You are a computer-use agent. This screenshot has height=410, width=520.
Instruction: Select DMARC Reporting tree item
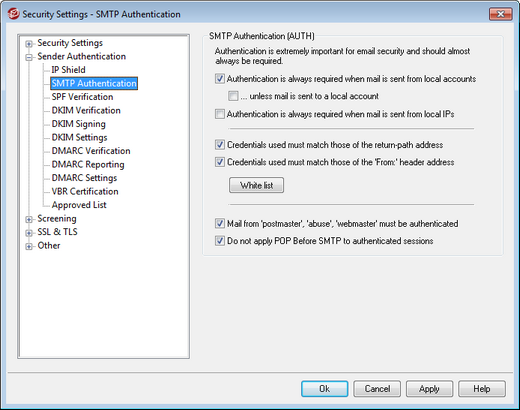coord(88,164)
